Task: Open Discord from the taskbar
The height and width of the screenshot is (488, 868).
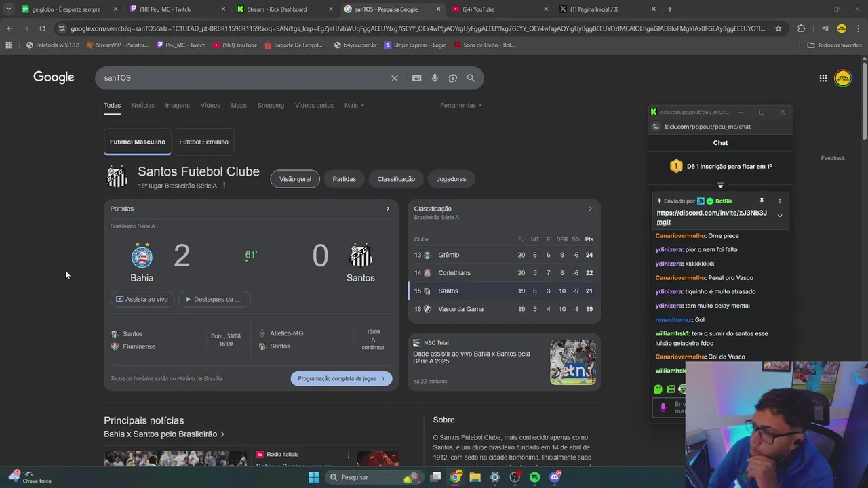Action: click(x=555, y=477)
